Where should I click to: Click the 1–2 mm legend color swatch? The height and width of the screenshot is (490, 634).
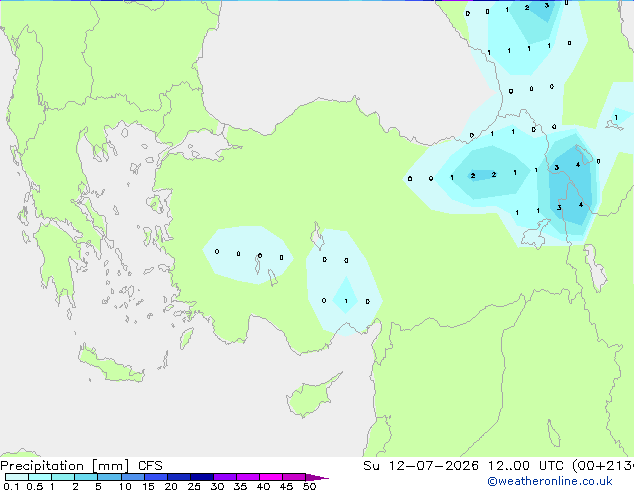click(63, 477)
